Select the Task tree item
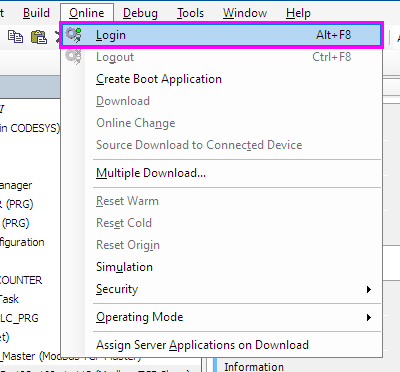This screenshot has height=372, width=400. tap(9, 299)
